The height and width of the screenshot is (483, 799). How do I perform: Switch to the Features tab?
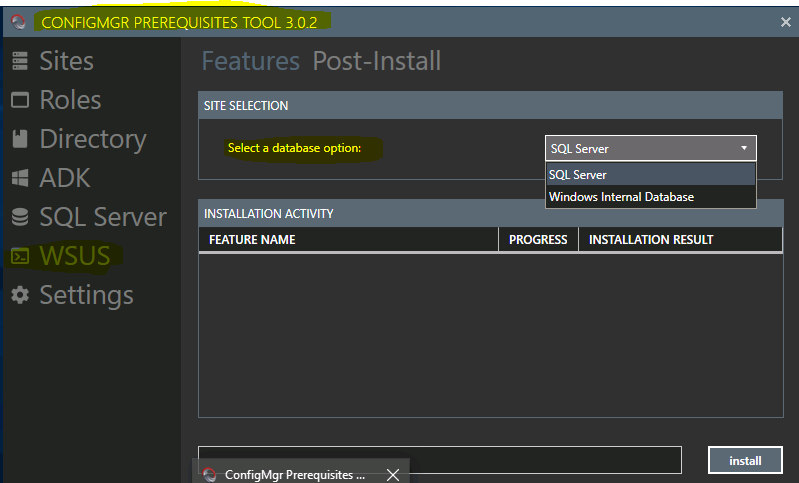coord(251,61)
